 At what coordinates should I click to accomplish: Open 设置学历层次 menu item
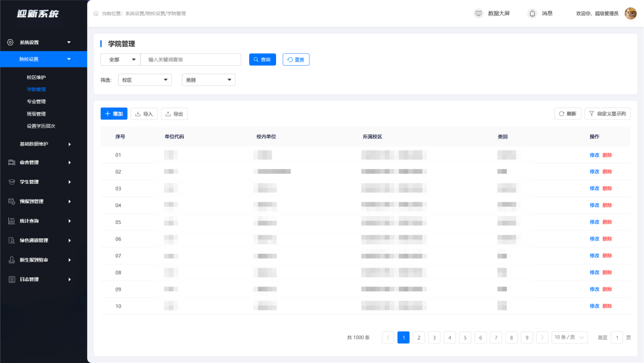41,126
